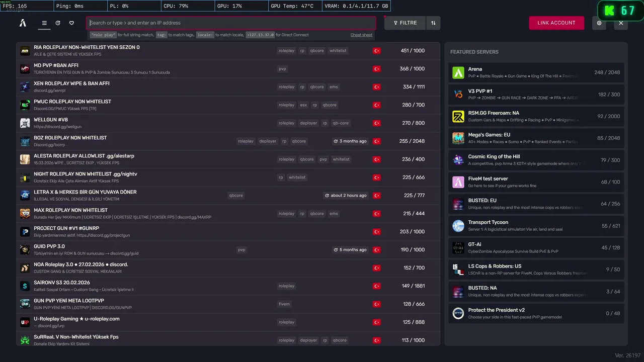Screen dimensions: 644x362
Task: Click the whitelist tag on RIA ROLEPLAY row
Action: point(338,51)
